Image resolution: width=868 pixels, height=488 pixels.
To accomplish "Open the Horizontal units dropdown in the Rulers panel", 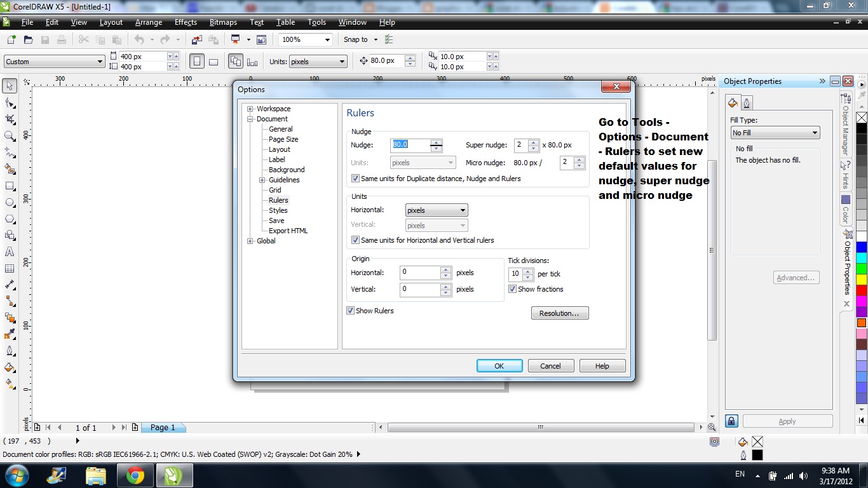I will pos(463,210).
